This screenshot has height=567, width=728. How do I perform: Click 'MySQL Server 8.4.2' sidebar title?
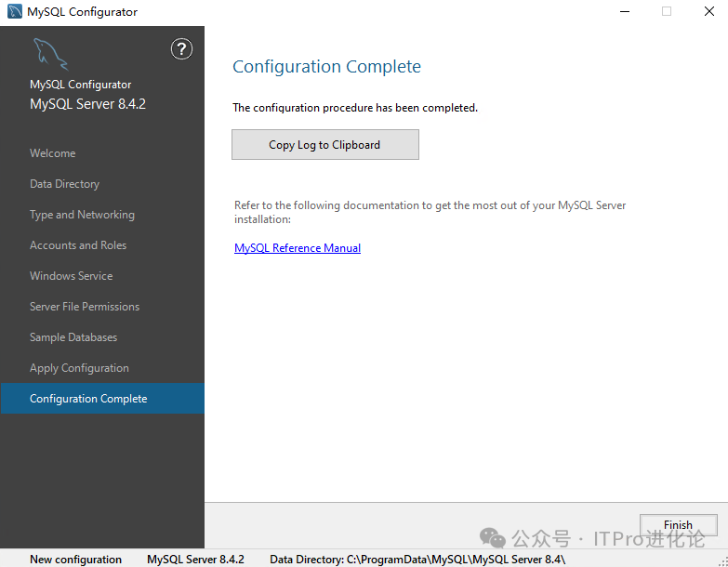tap(87, 104)
